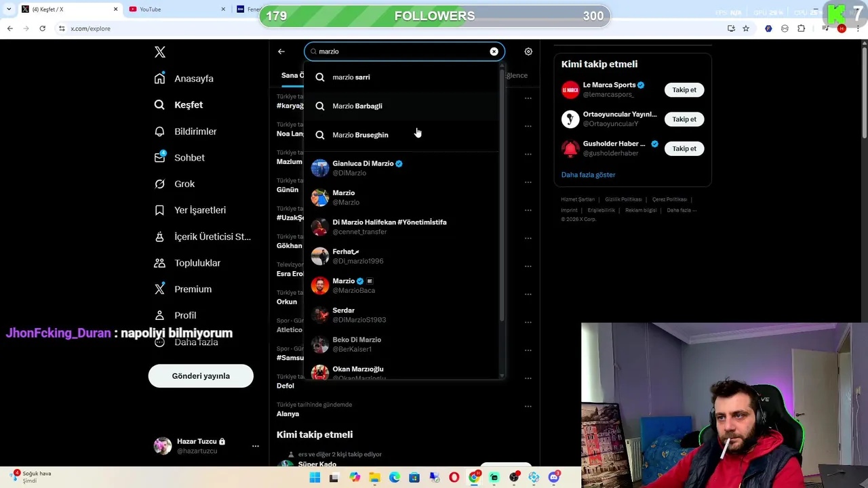Switch to the YouTube browser tab
Image resolution: width=868 pixels, height=488 pixels.
pos(175,9)
